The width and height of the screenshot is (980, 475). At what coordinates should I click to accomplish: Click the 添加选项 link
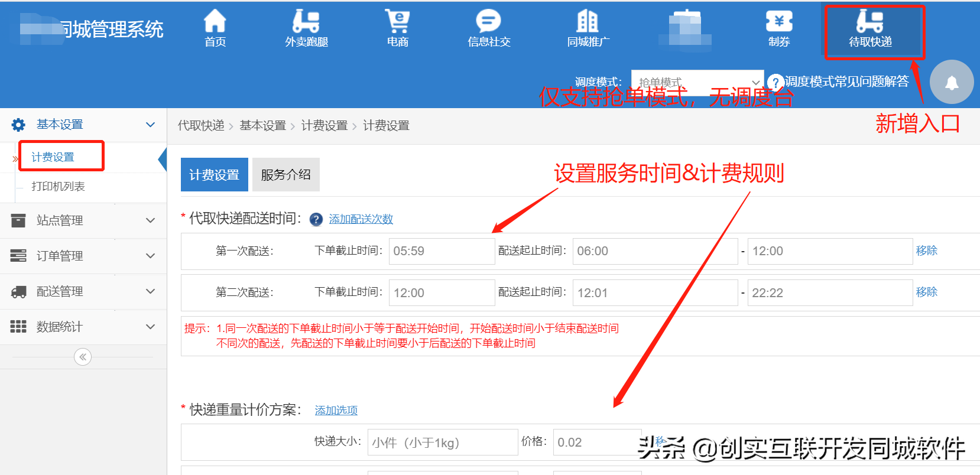click(336, 410)
